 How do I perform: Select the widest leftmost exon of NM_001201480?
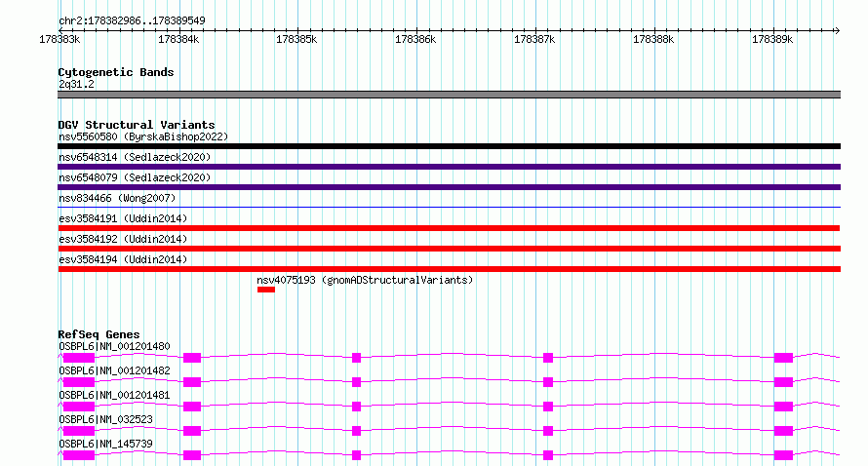[79, 358]
